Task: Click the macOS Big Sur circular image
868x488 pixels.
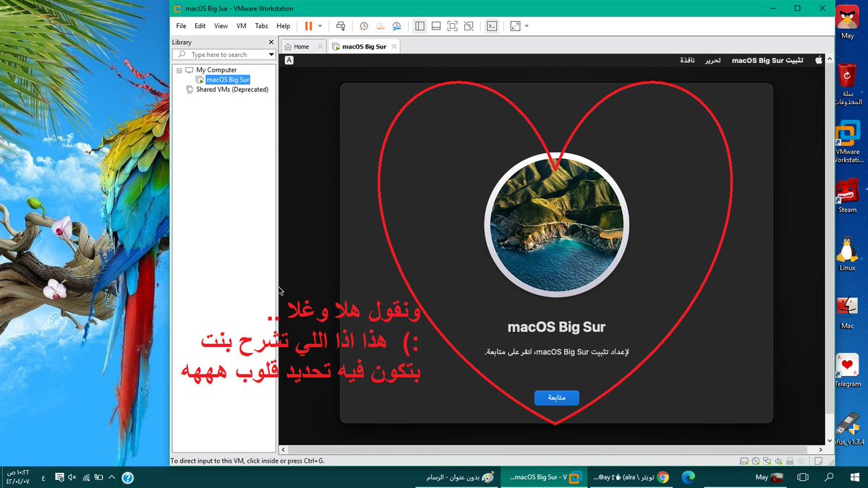Action: tap(556, 225)
